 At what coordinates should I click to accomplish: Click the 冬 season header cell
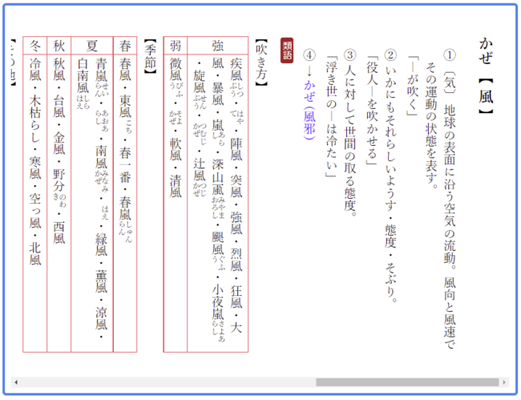[35, 45]
